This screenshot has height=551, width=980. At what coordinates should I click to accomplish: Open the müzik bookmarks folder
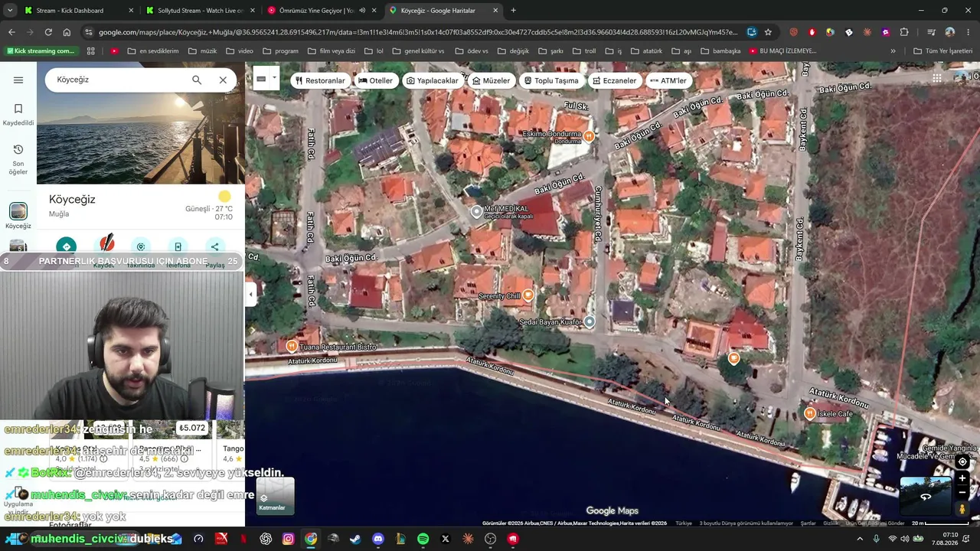202,51
